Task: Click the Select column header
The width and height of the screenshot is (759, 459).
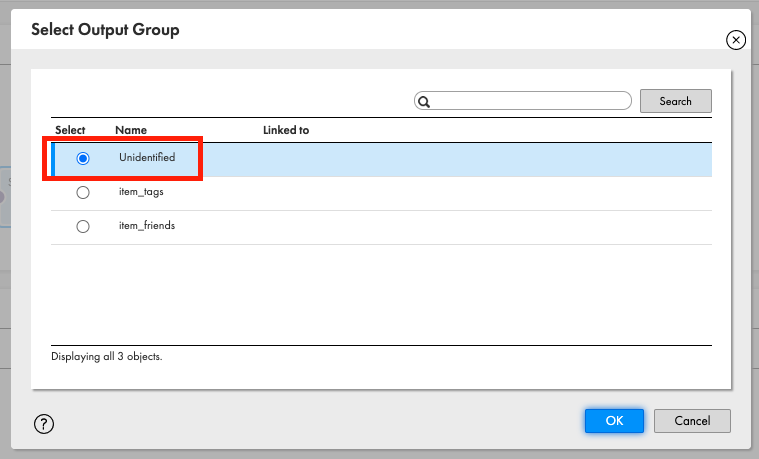Action: [x=70, y=130]
